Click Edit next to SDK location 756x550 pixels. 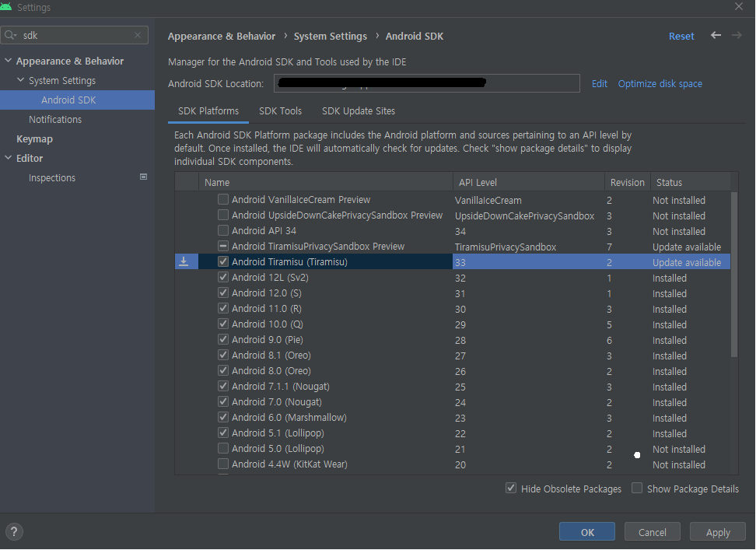600,84
